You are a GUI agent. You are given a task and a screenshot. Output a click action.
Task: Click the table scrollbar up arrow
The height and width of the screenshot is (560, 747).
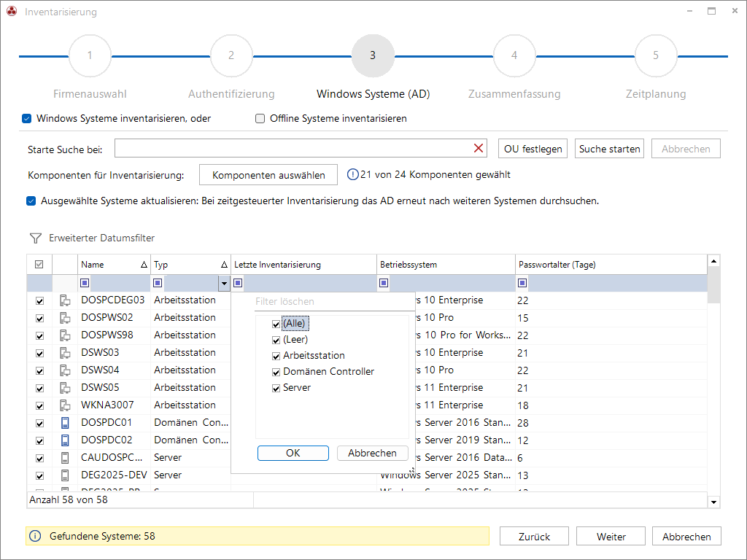(x=713, y=261)
